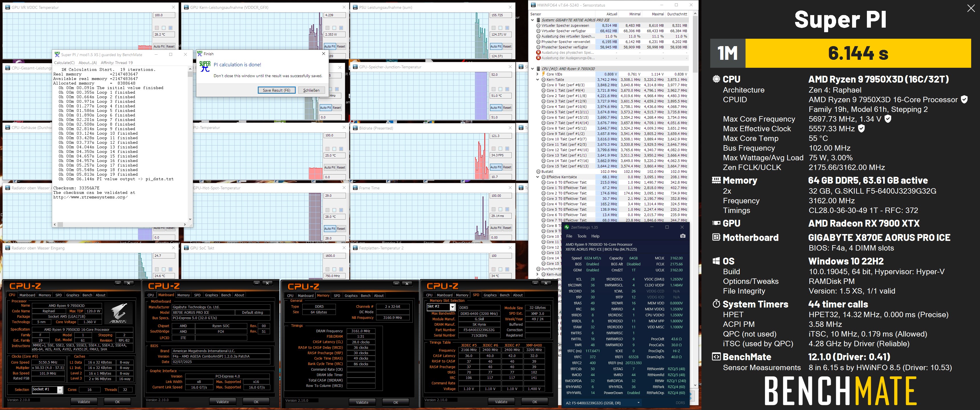Click Validate in the first CPU-Z window
This screenshot has width=980, height=410.
coord(84,402)
